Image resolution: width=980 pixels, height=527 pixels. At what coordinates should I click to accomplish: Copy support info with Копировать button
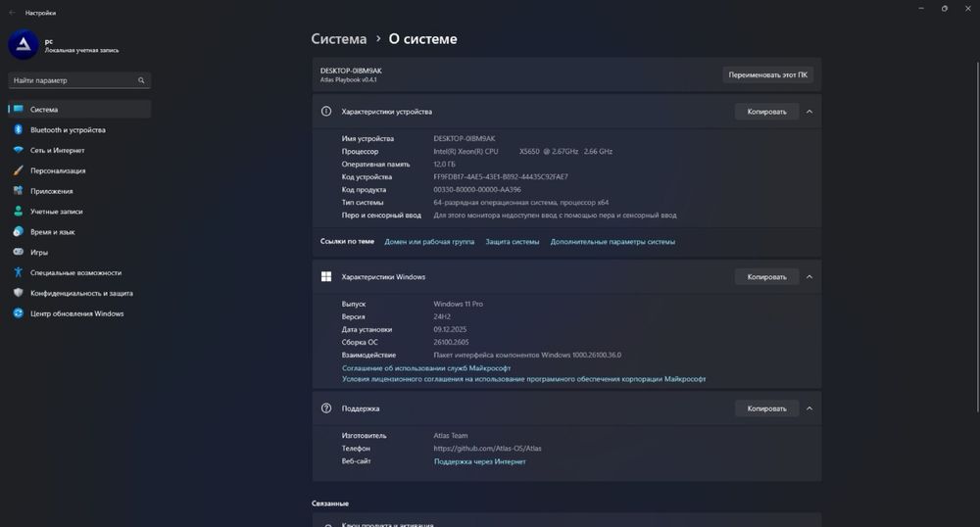767,407
